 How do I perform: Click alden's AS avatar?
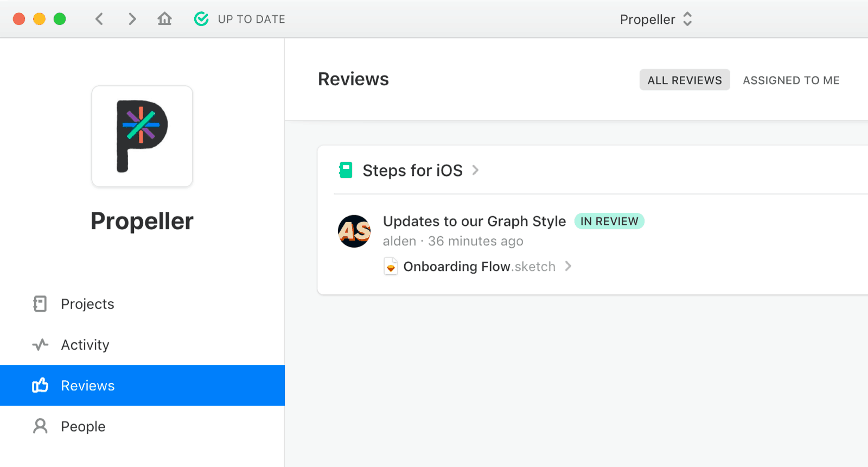354,231
